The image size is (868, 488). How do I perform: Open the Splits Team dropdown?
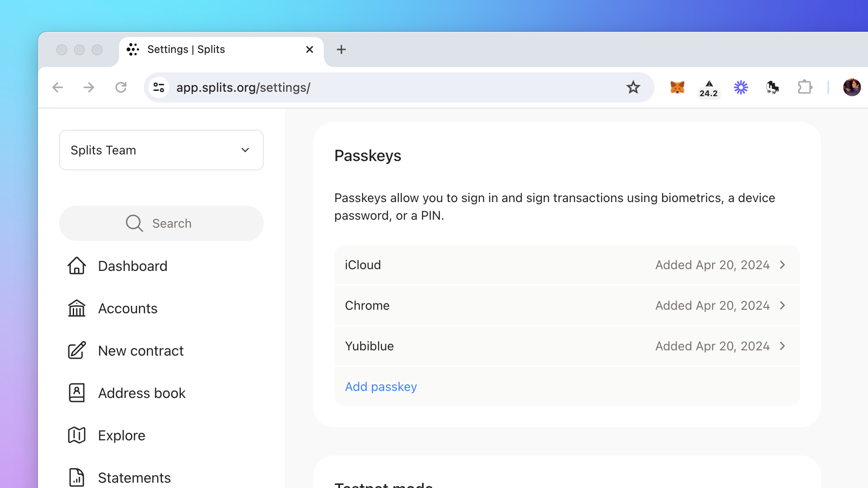coord(161,150)
